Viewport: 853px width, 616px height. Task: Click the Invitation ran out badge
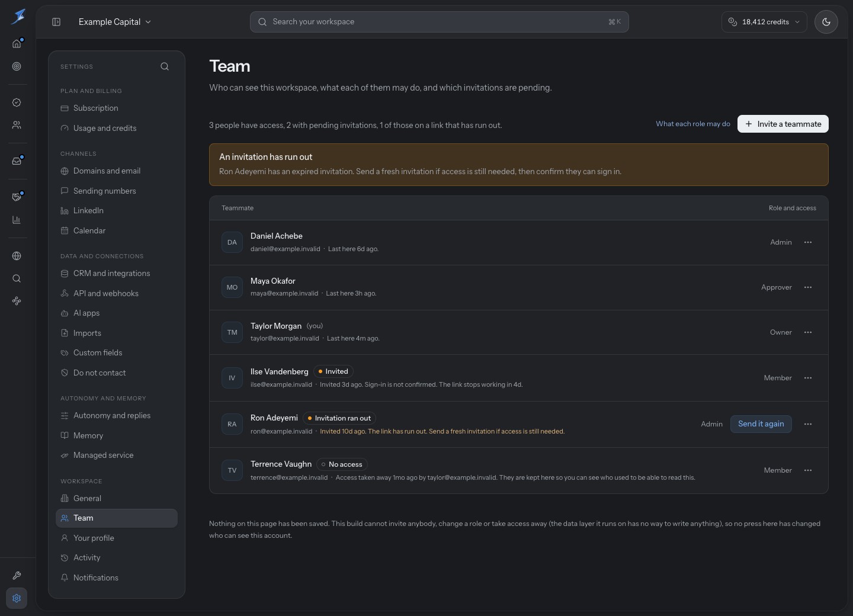pos(339,418)
